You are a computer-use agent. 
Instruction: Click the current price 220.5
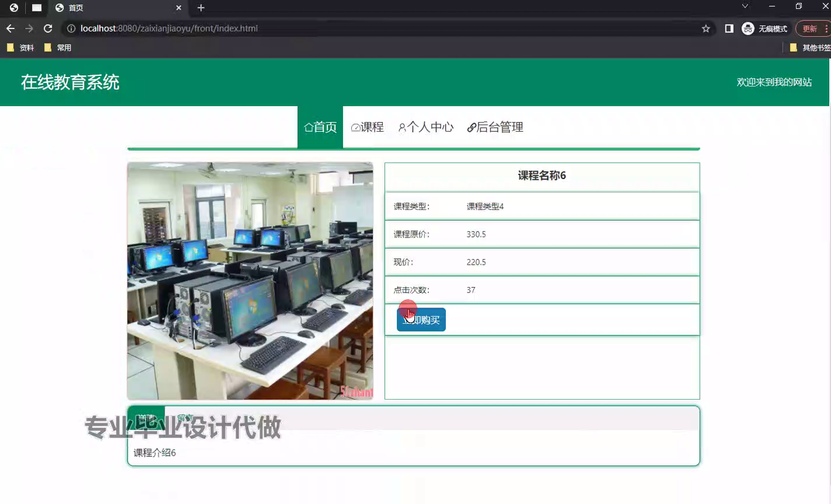(476, 262)
